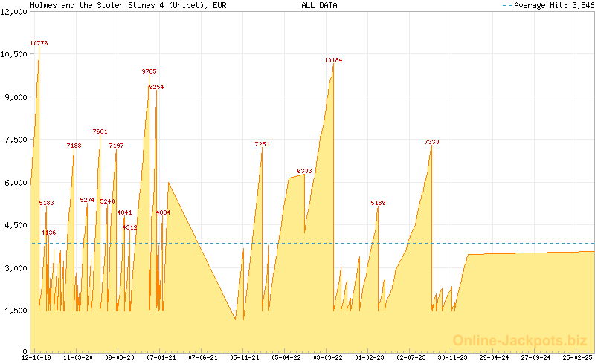Click the 10776 peak value label
This screenshot has width=595, height=364.
(39, 44)
